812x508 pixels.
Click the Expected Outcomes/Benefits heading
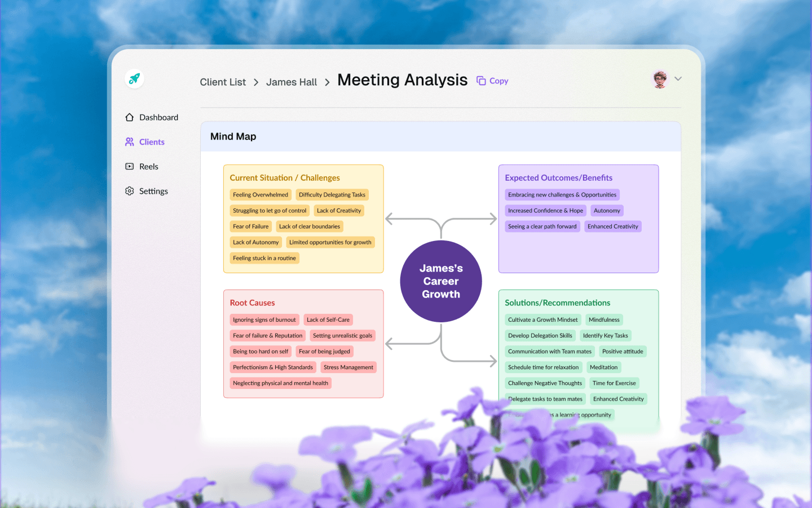(x=559, y=178)
